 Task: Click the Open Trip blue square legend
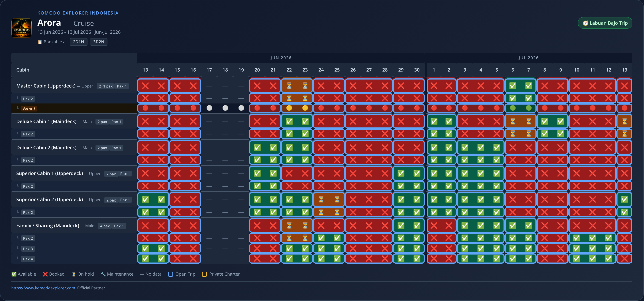pyautogui.click(x=171, y=274)
